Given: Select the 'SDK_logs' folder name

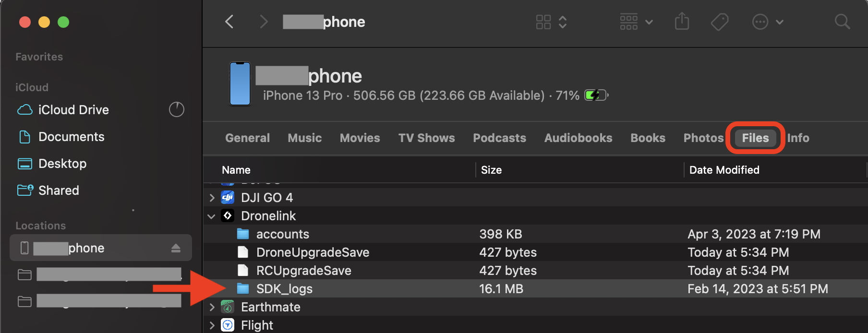Looking at the screenshot, I should (x=284, y=289).
